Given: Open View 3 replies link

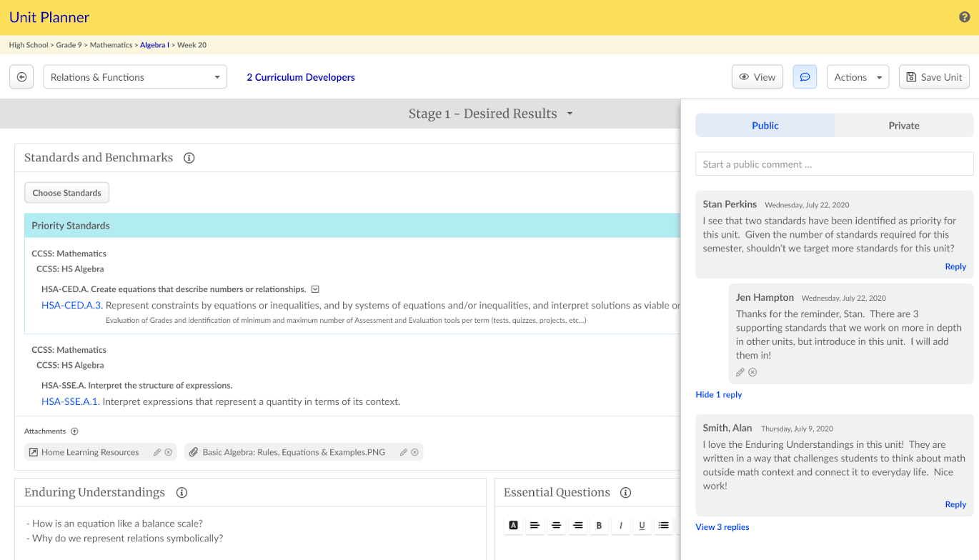Looking at the screenshot, I should (x=722, y=527).
